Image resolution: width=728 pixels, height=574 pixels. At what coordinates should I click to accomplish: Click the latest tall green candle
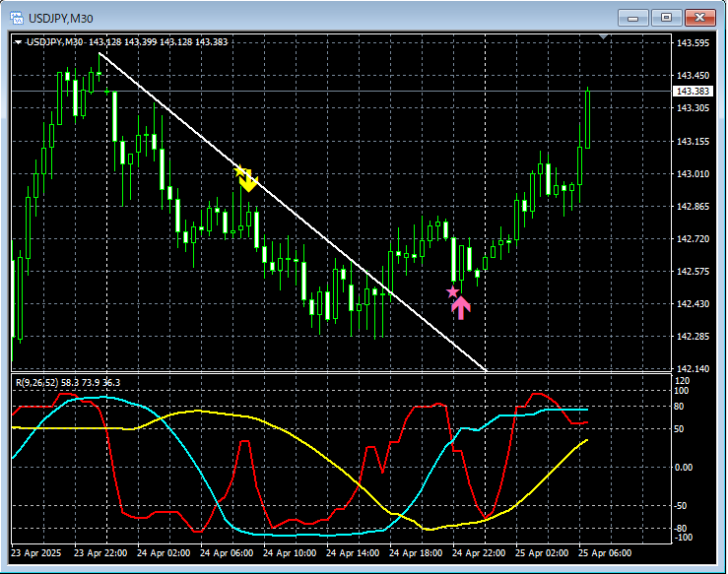[588, 119]
